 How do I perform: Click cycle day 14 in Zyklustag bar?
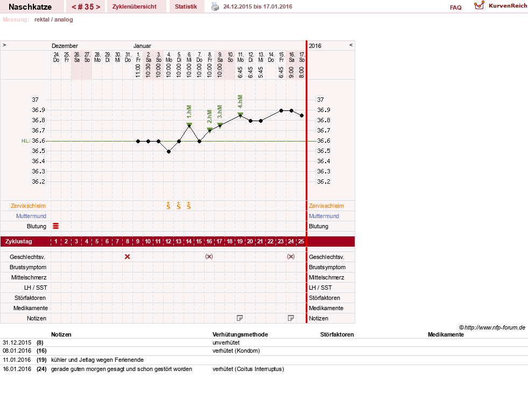click(189, 241)
